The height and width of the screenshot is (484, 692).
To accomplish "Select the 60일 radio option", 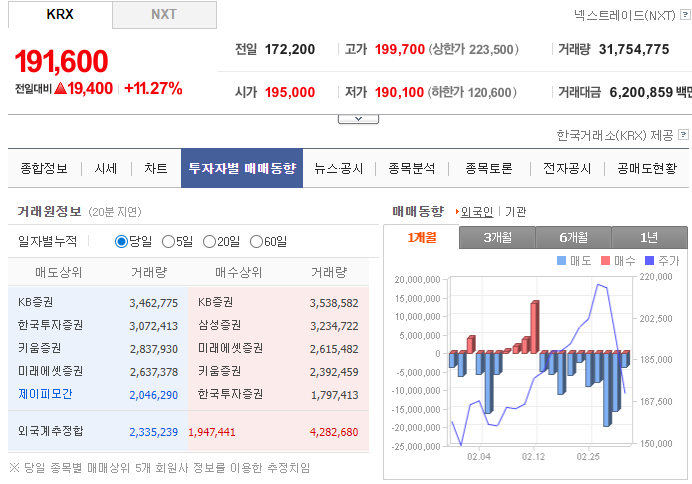I will click(256, 241).
